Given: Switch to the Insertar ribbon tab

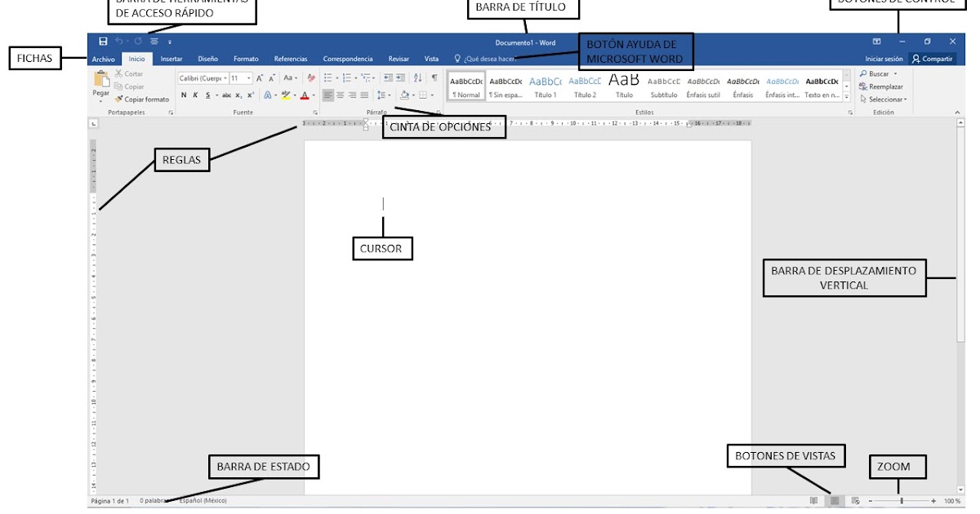Looking at the screenshot, I should [170, 58].
